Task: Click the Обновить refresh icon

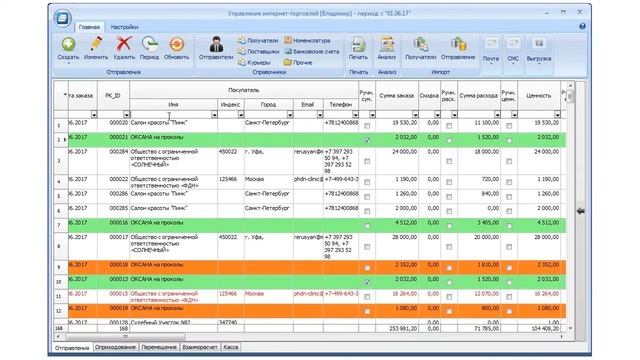Action: (177, 44)
